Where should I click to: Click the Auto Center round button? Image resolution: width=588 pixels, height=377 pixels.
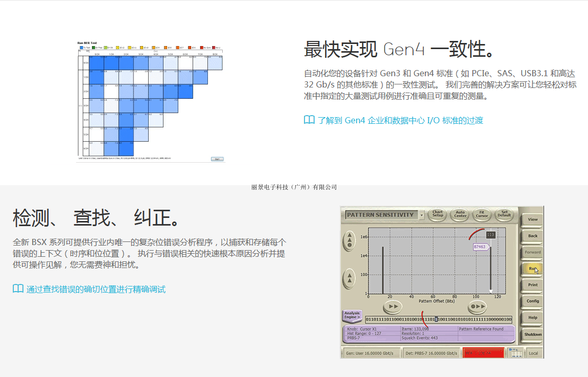tap(460, 214)
